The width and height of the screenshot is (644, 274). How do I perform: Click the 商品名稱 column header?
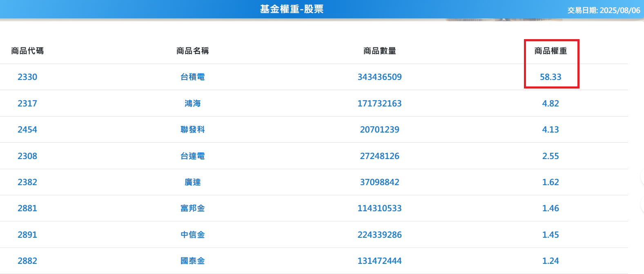pos(193,51)
